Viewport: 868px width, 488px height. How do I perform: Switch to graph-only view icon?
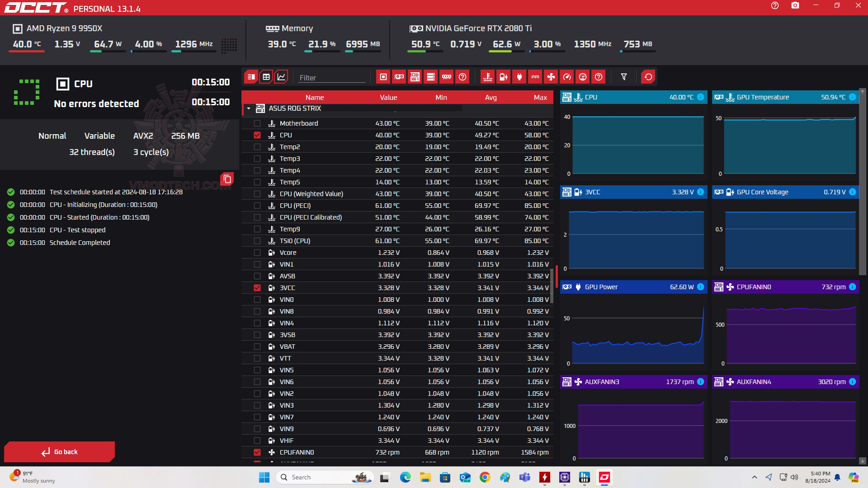tap(281, 77)
